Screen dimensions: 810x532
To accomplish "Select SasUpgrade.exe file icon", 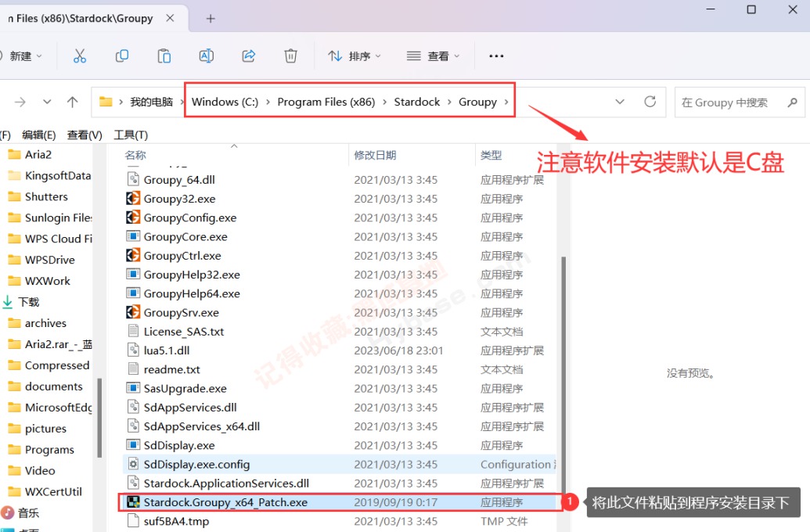I will tap(133, 388).
